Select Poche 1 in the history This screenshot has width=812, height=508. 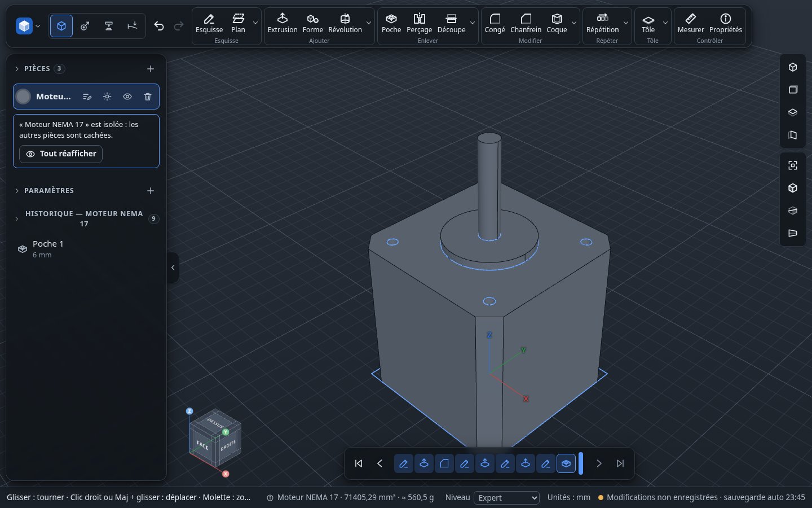tap(86, 249)
